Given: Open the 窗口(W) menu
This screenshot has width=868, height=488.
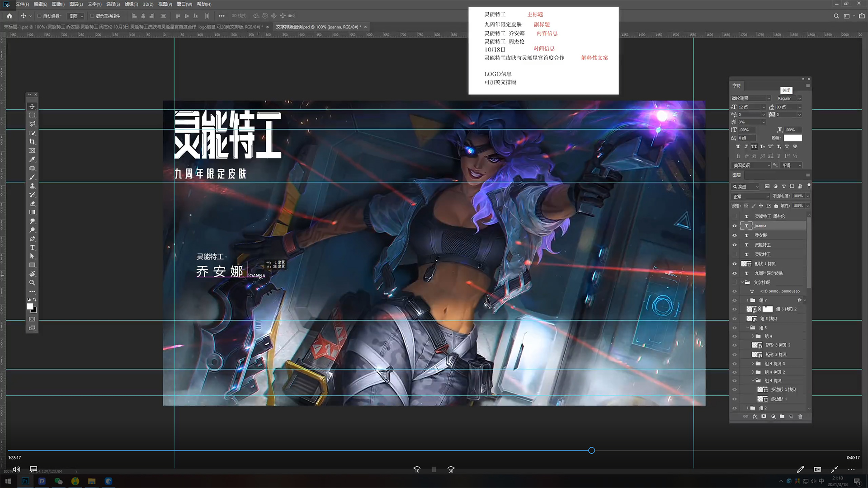Looking at the screenshot, I should click(x=184, y=4).
